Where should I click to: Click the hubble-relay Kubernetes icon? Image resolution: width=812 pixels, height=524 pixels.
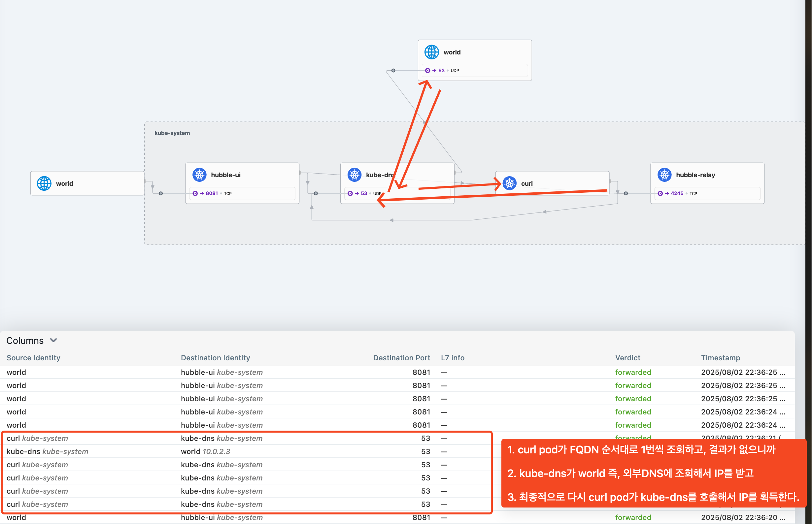click(664, 175)
